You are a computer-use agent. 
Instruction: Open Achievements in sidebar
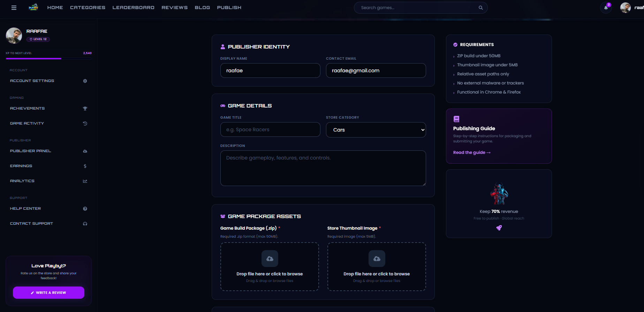[48, 109]
